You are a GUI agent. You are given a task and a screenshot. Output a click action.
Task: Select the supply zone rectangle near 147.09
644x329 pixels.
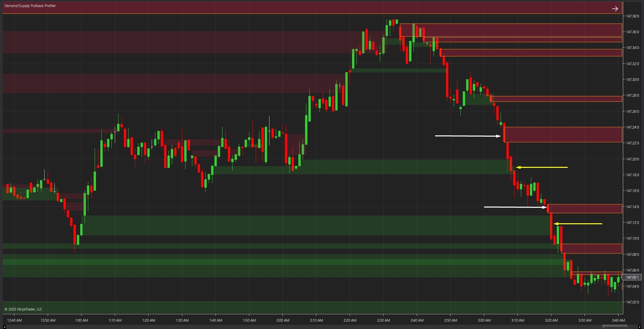pyautogui.click(x=591, y=249)
